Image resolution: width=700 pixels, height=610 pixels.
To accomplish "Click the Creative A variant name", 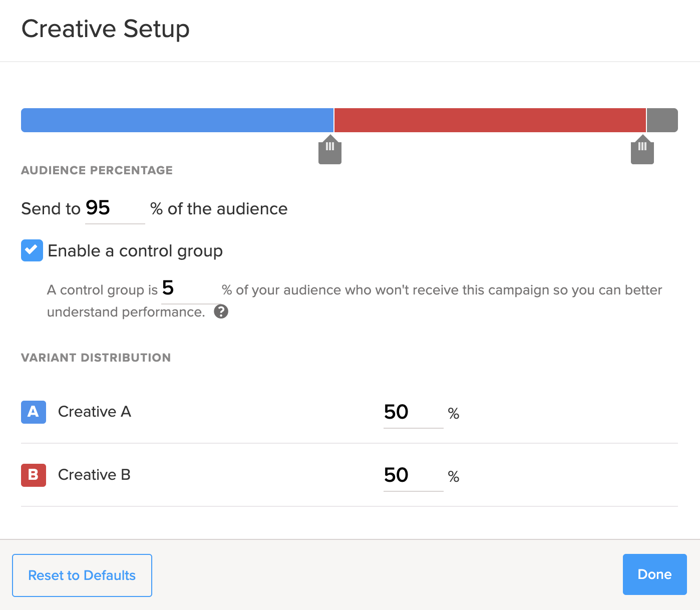I will click(95, 412).
